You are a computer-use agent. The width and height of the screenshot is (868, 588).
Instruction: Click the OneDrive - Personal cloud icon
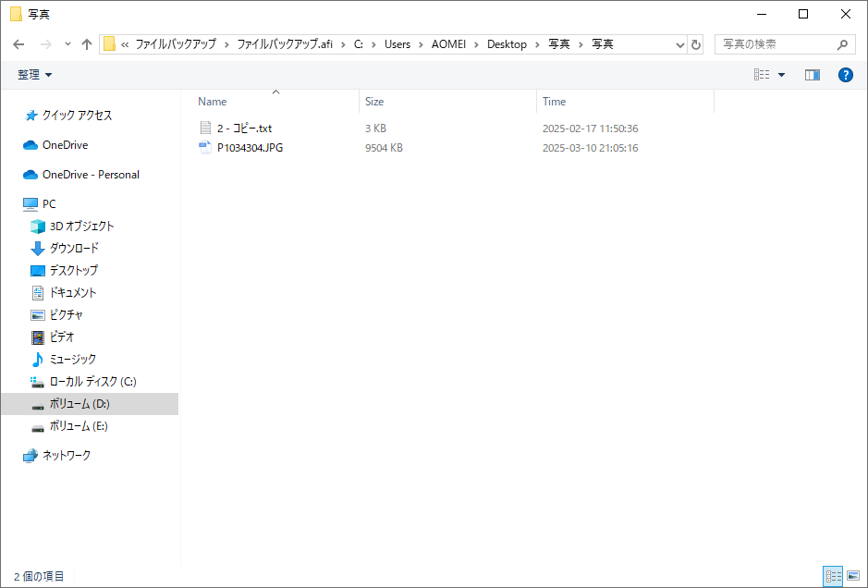click(30, 175)
